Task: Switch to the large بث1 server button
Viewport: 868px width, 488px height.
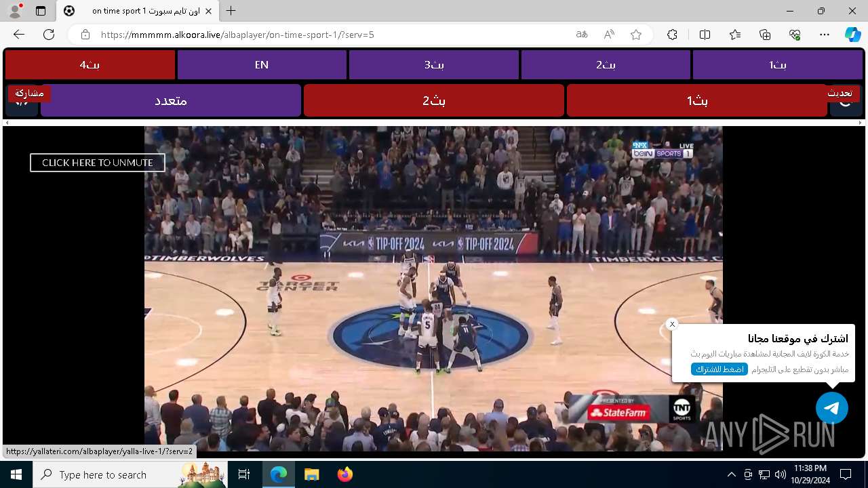Action: click(697, 100)
